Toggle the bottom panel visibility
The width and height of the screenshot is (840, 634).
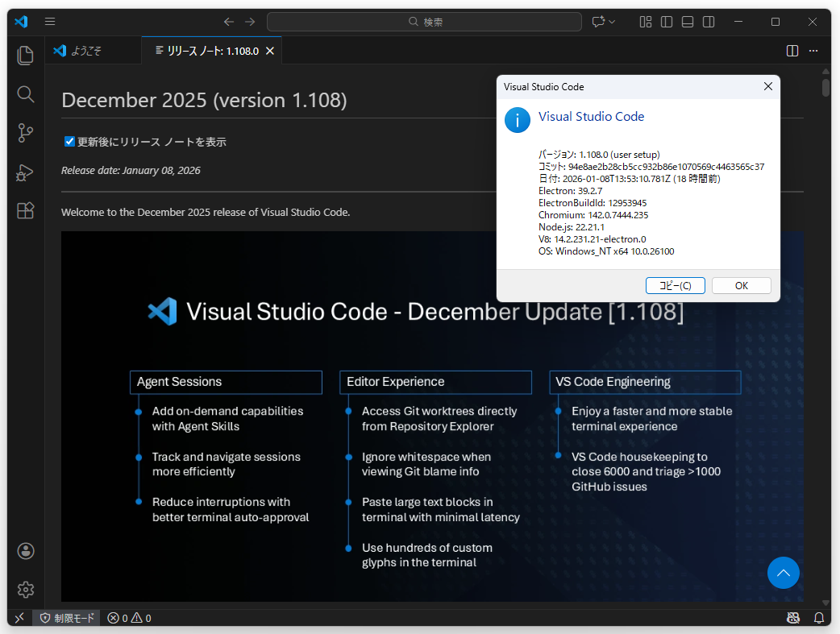[687, 22]
